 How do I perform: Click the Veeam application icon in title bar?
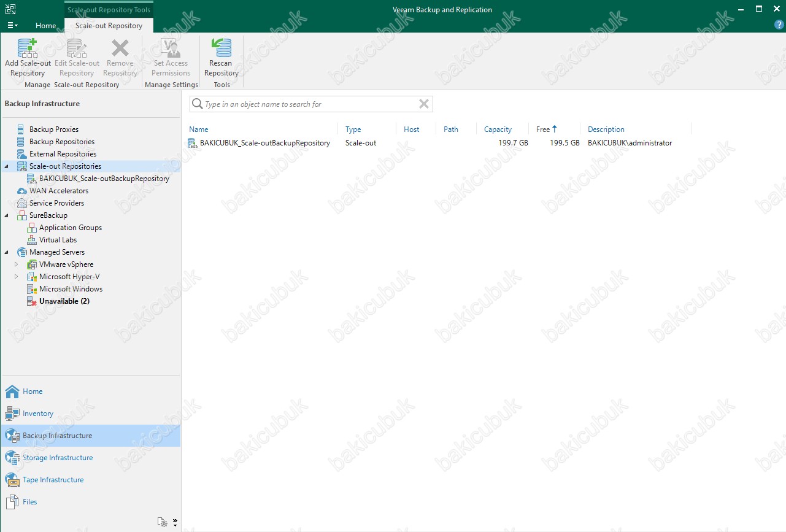tap(10, 10)
